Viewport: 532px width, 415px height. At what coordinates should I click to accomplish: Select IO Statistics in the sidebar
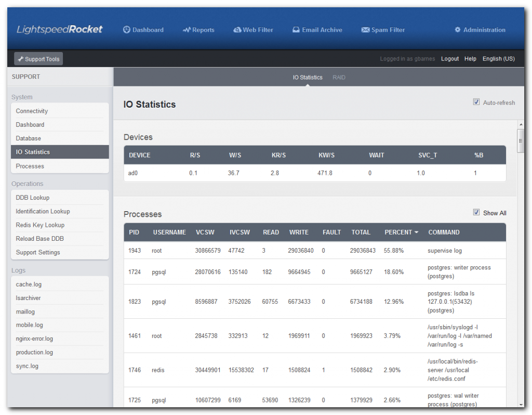pos(60,152)
